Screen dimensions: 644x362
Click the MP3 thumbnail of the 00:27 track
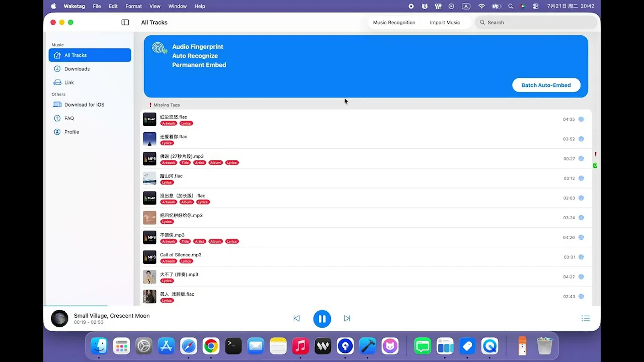(149, 158)
